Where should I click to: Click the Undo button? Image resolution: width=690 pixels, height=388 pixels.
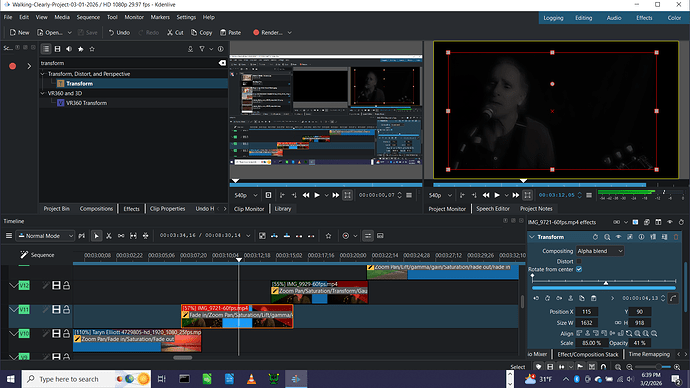[119, 33]
